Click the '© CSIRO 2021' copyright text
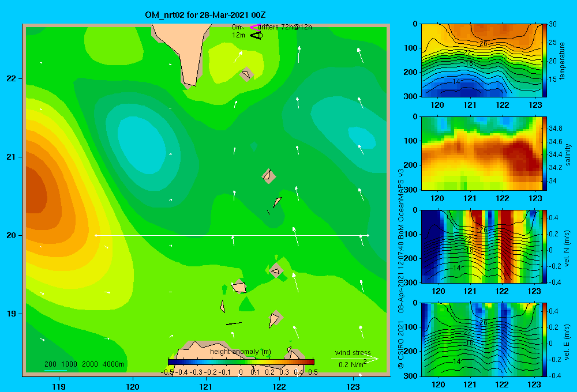Screen dimensions: 577x392 click(401, 344)
